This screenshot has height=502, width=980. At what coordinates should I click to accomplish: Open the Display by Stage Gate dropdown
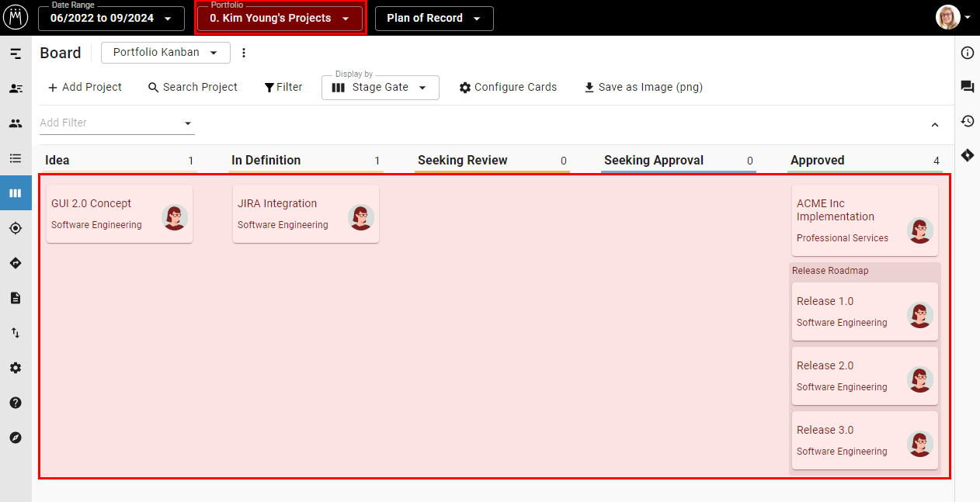pos(381,88)
